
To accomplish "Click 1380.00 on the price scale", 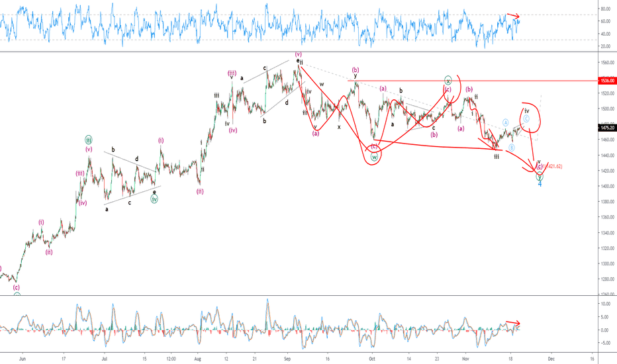I will [608, 201].
